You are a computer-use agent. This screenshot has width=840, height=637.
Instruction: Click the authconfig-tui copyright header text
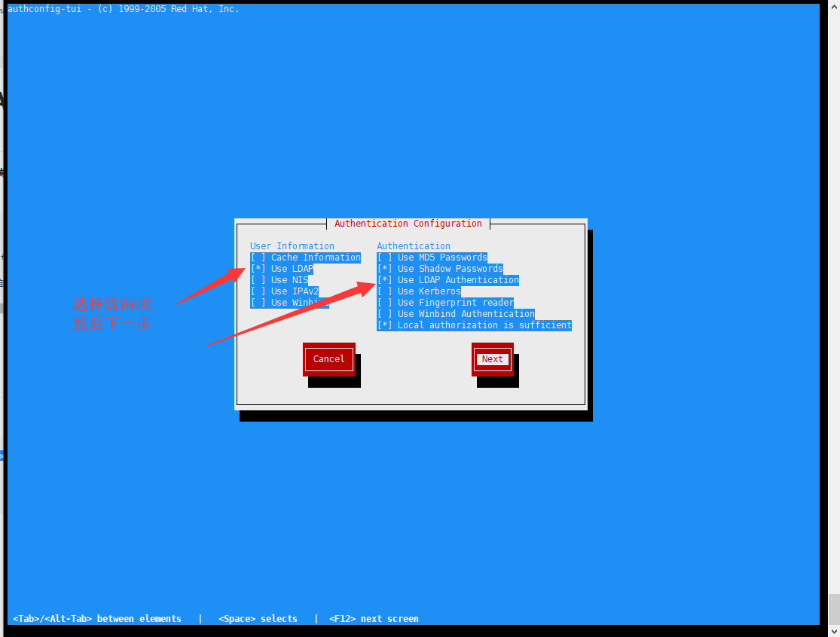coord(124,9)
